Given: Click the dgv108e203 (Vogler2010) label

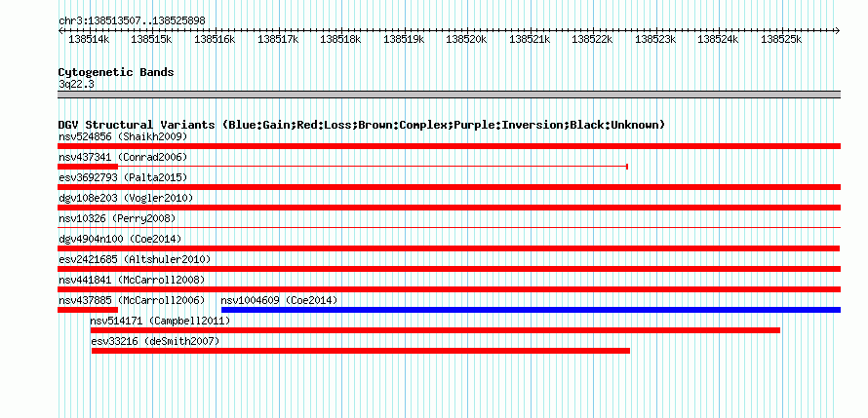Looking at the screenshot, I should [126, 198].
